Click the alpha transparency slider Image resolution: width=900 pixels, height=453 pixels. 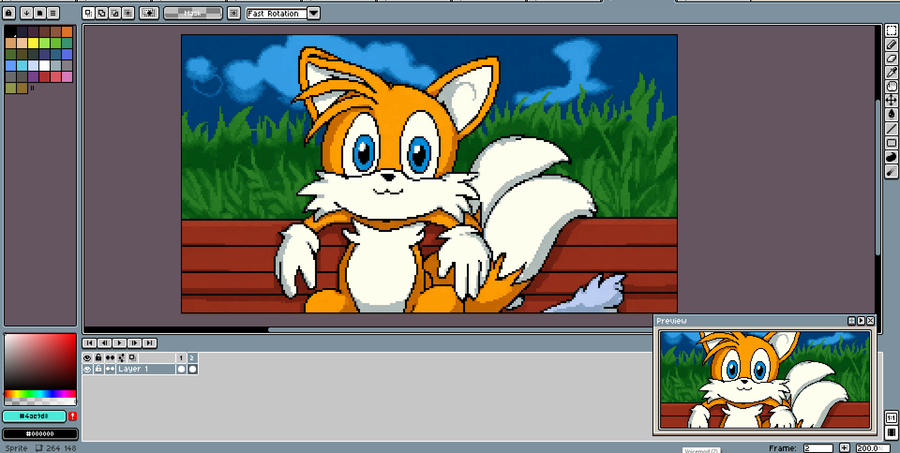40,401
